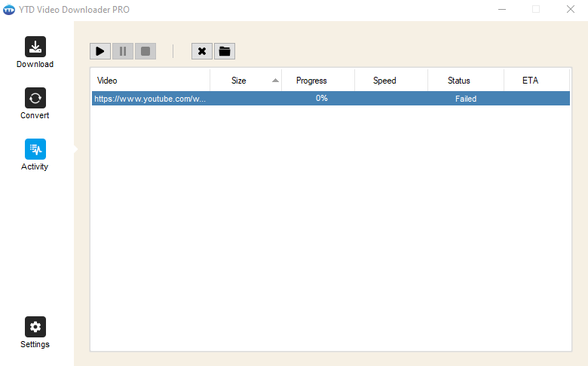Resume the selected download with Play

tap(100, 51)
